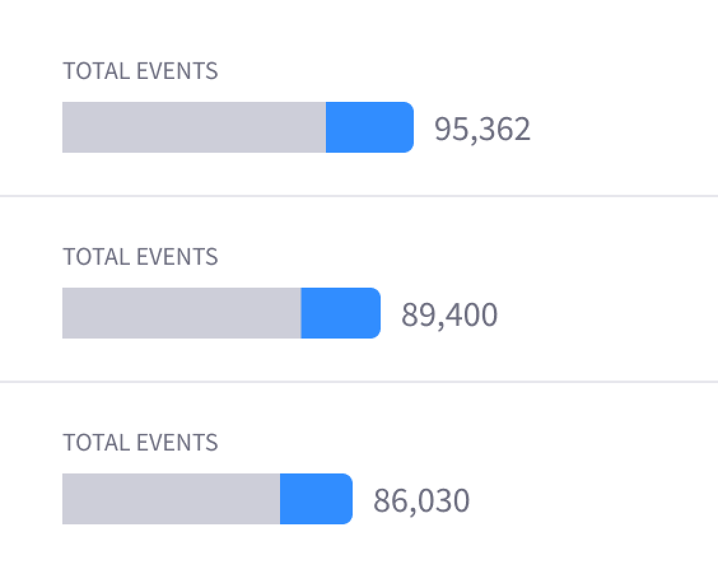Screen dimensions: 718x588
Task: Select the gray portion of the 89,400 bar
Action: point(181,313)
